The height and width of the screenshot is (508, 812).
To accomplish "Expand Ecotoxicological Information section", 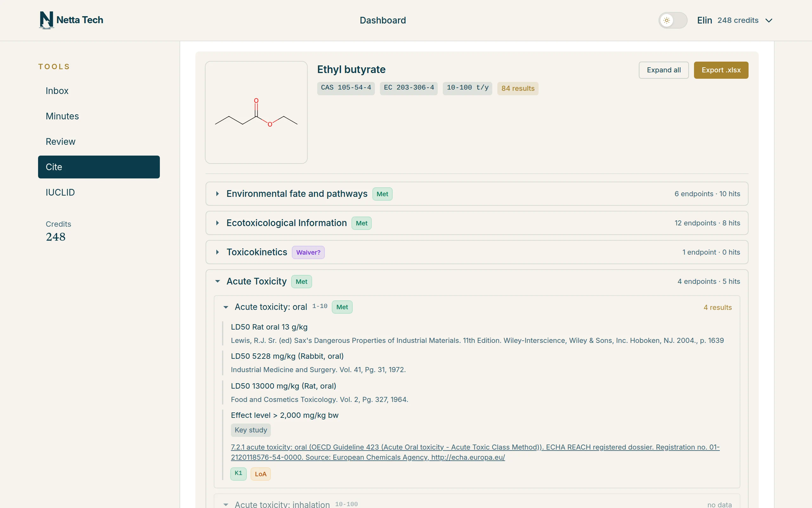I will [476, 223].
